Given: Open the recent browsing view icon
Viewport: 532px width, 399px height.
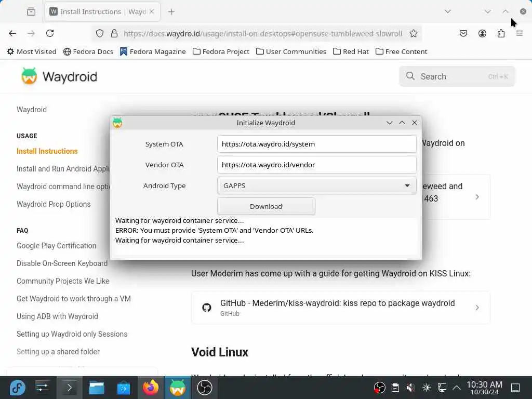Looking at the screenshot, I should pos(31,11).
